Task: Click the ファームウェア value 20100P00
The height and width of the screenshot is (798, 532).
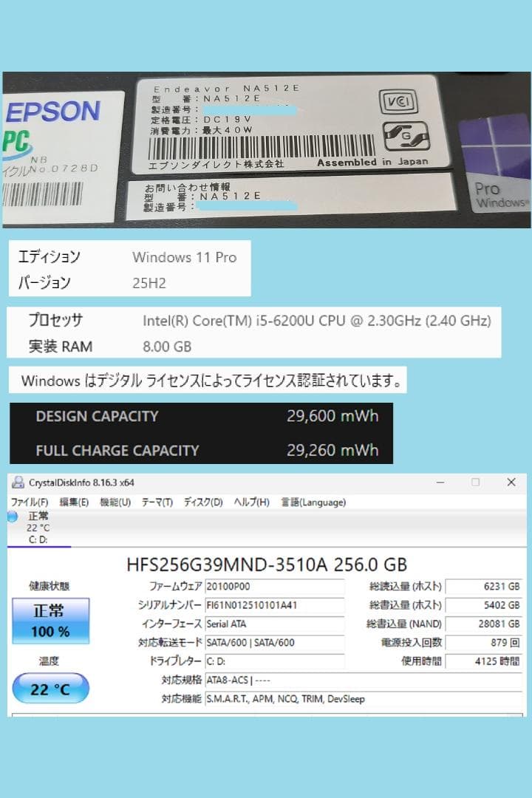Action: click(274, 586)
